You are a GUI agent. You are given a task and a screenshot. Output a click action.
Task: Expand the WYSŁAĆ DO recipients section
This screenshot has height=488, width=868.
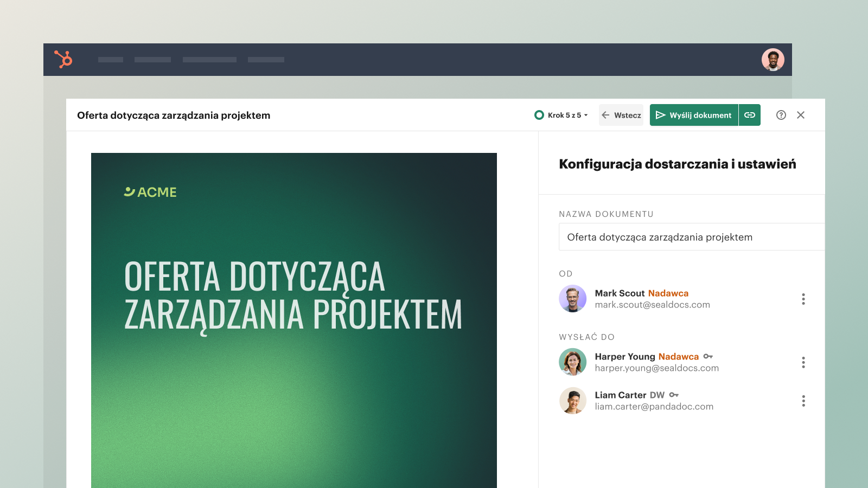point(586,337)
